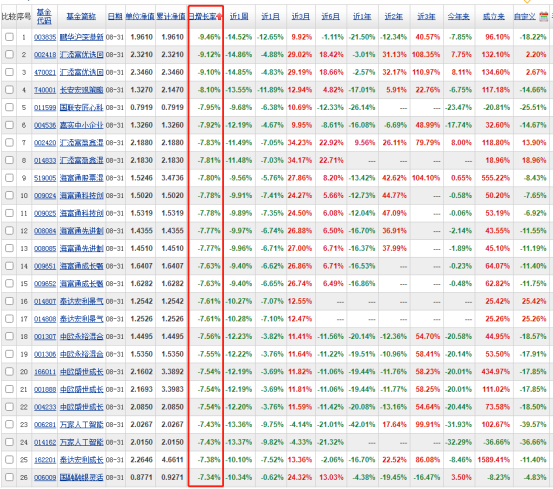Open fund code link 009024

coord(45,196)
